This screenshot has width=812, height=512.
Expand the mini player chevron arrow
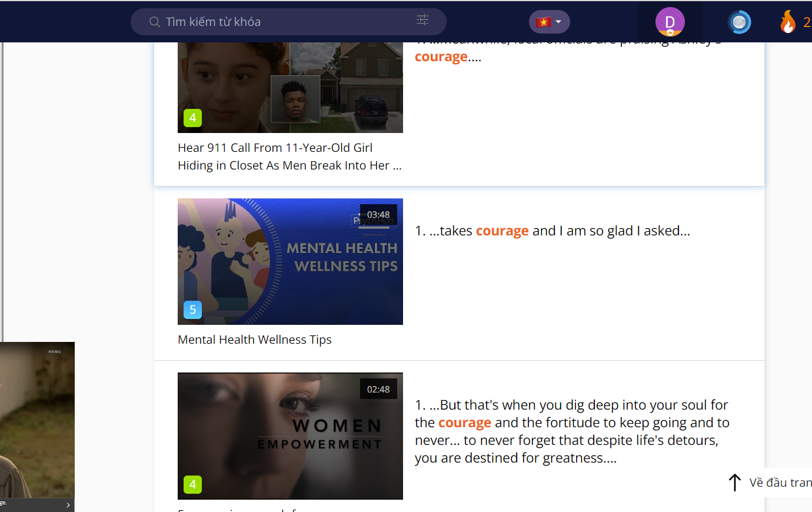pyautogui.click(x=68, y=505)
